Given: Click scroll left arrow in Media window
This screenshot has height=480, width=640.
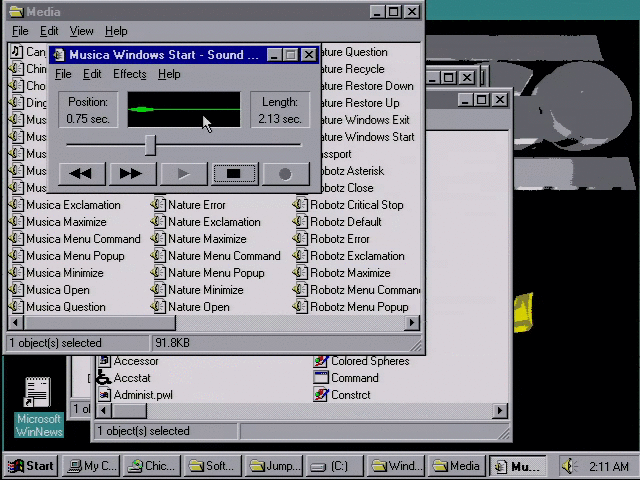Looking at the screenshot, I should 16,322.
